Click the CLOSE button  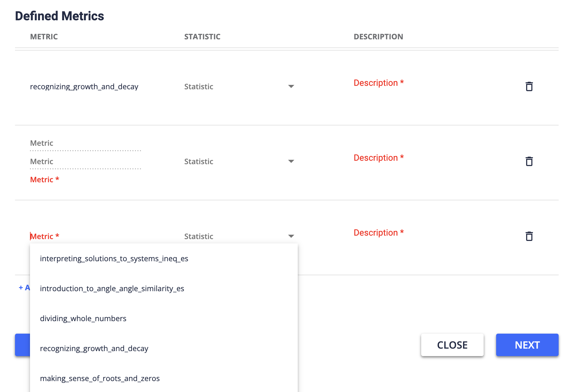(x=452, y=345)
